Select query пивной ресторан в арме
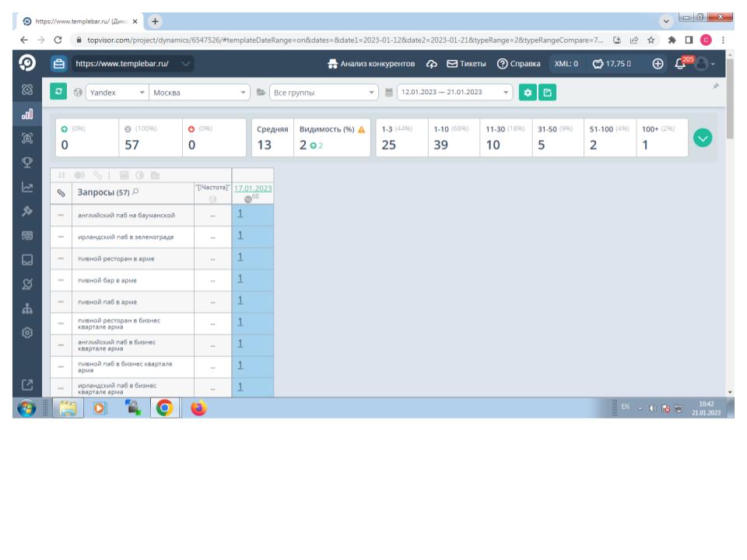The height and width of the screenshot is (560, 747). pos(116,258)
